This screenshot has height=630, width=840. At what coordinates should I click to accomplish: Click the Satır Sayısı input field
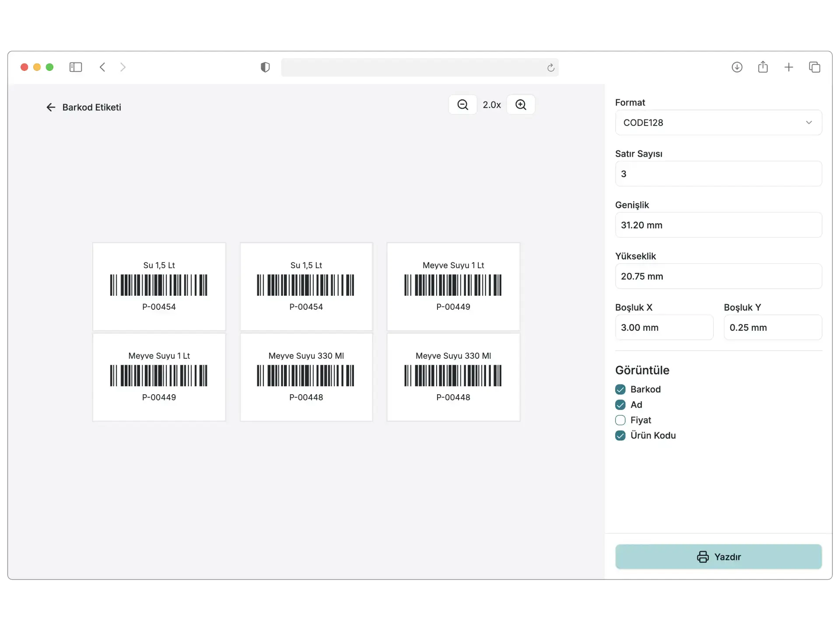718,174
